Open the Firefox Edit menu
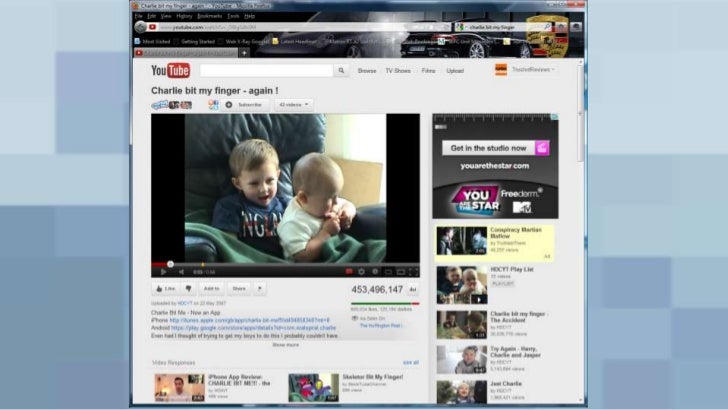 point(151,16)
